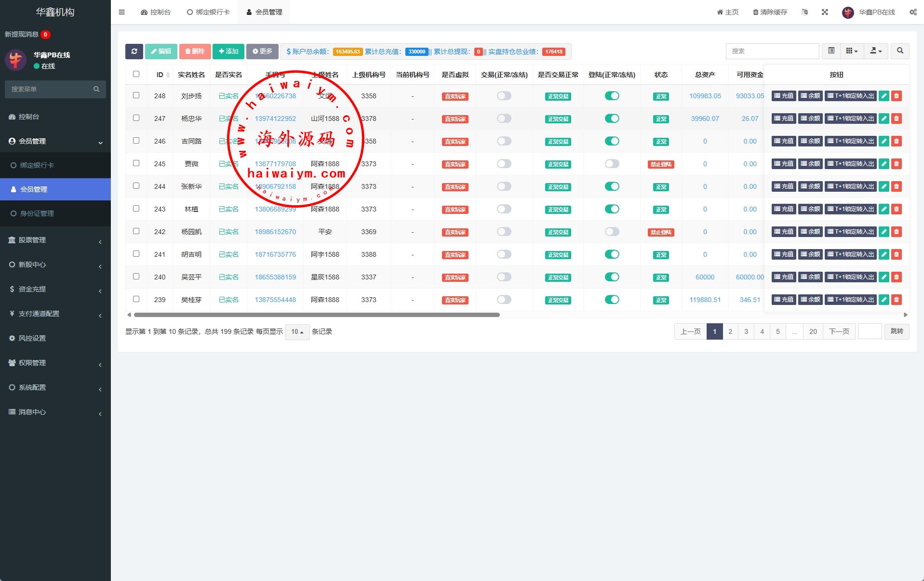Expand the 股票管理 sidebar menu
The width and height of the screenshot is (924, 581).
[x=55, y=240]
